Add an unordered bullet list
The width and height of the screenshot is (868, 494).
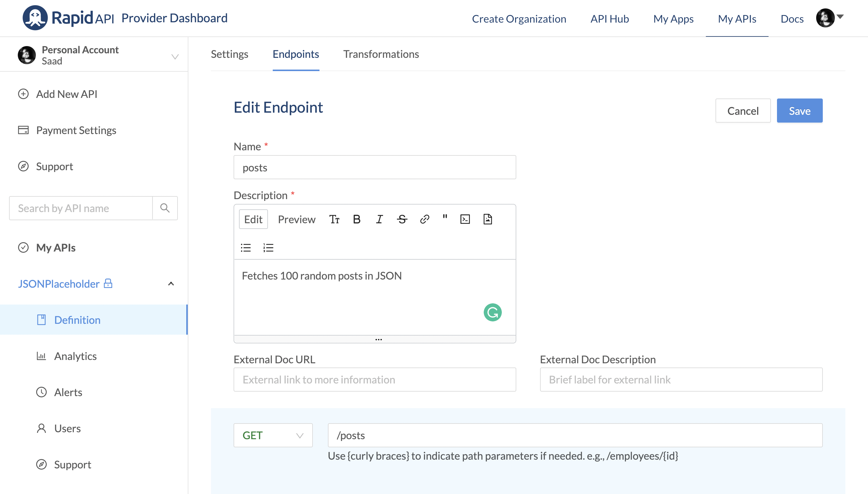pos(246,248)
